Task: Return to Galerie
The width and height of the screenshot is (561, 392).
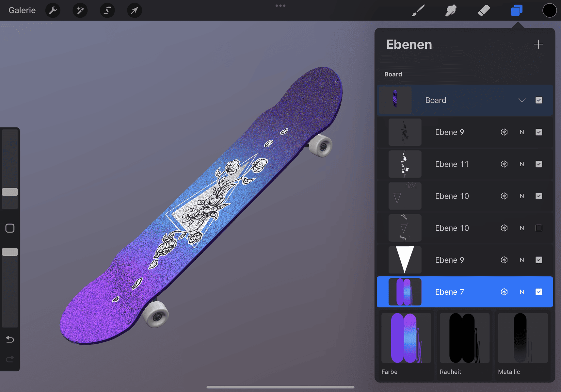Action: (22, 10)
